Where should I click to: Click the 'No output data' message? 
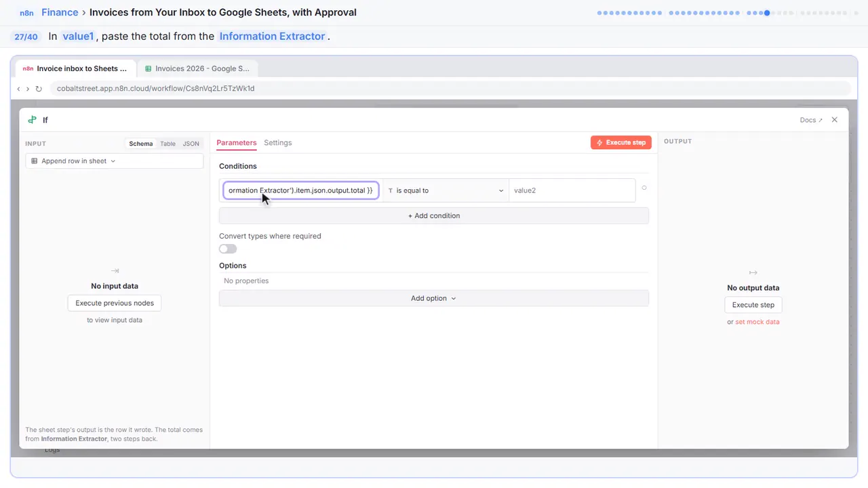(x=753, y=288)
